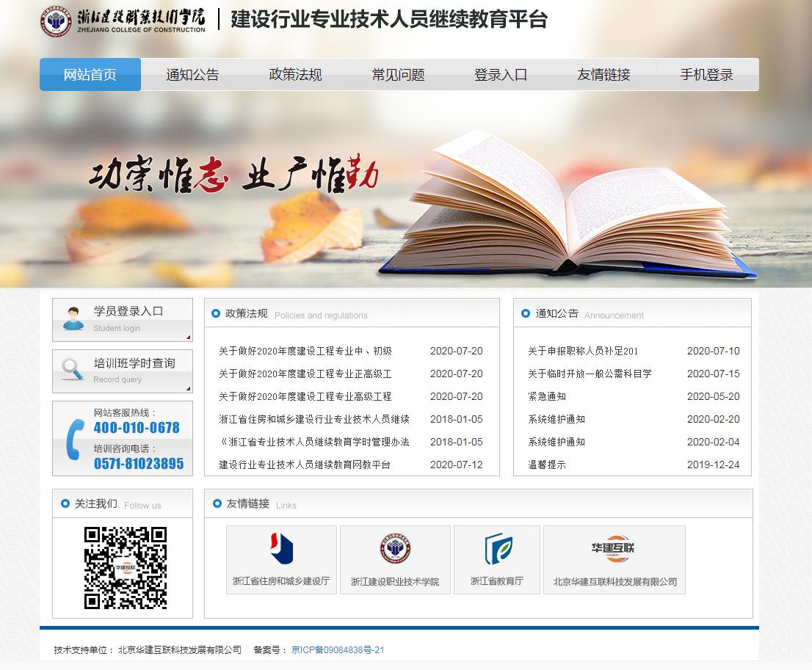
Task: Open the 浙江省教育厅 logo link
Action: [497, 549]
